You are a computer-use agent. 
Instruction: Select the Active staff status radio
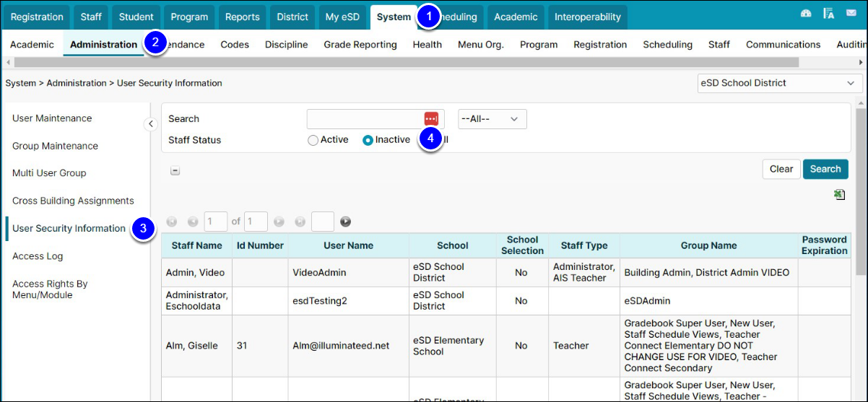[313, 140]
